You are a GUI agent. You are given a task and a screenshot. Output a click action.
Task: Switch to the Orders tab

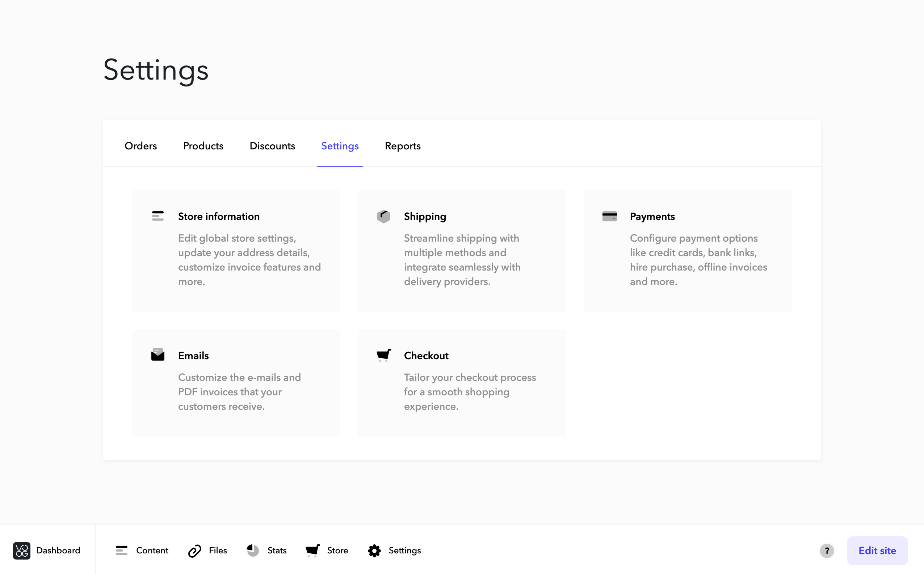tap(140, 146)
